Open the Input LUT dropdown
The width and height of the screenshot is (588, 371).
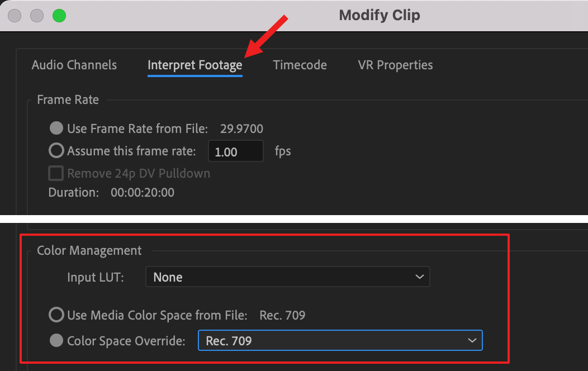[287, 277]
